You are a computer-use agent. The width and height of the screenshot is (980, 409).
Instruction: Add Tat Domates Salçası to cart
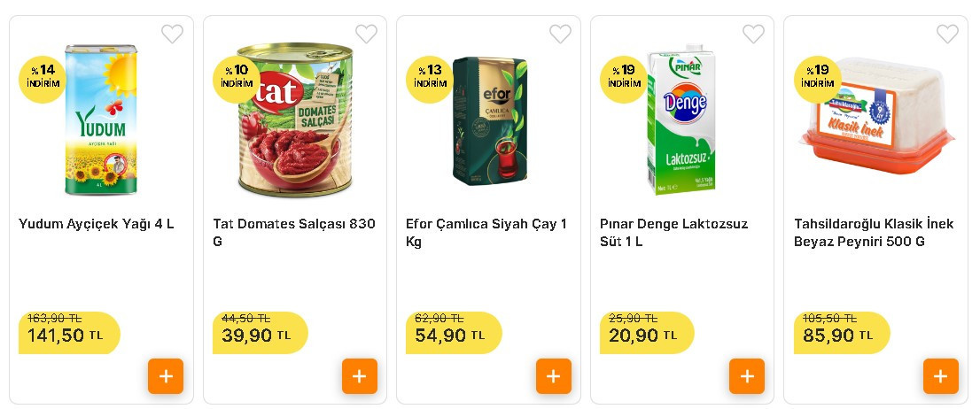click(360, 376)
